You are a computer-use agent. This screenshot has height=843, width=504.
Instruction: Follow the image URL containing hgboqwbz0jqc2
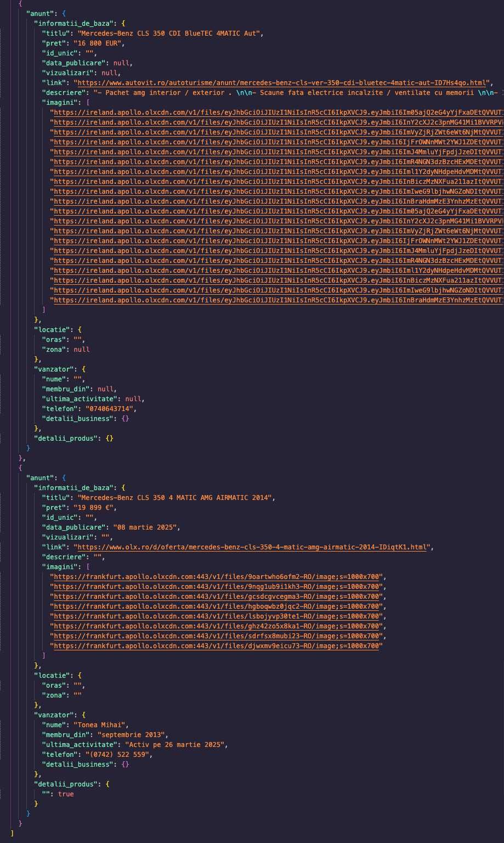[217, 606]
